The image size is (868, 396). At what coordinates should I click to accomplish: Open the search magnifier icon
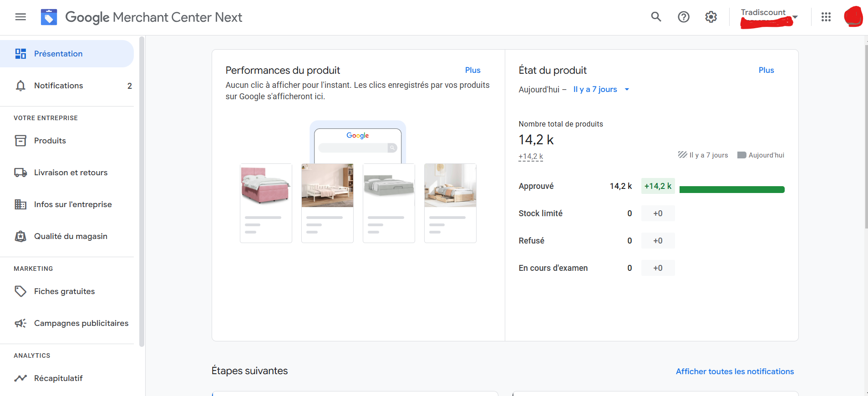tap(656, 17)
